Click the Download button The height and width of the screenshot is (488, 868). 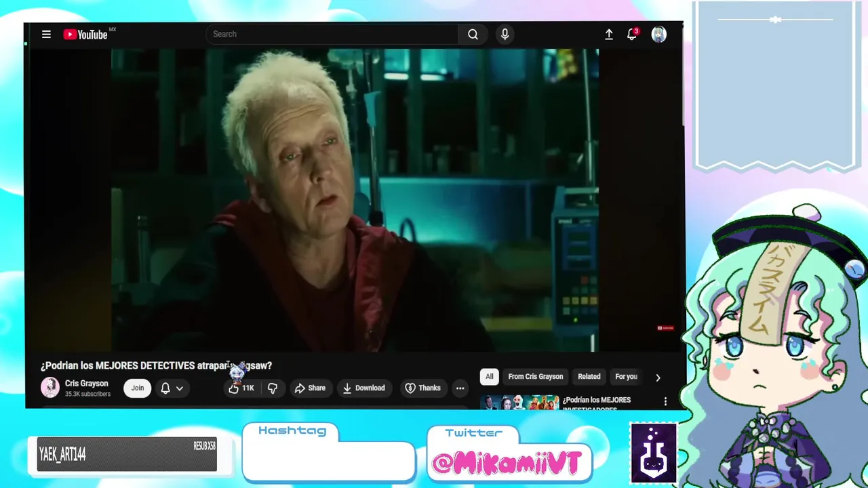tap(363, 388)
